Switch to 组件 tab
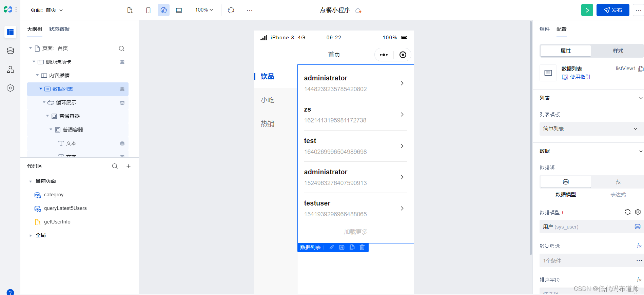 [545, 29]
